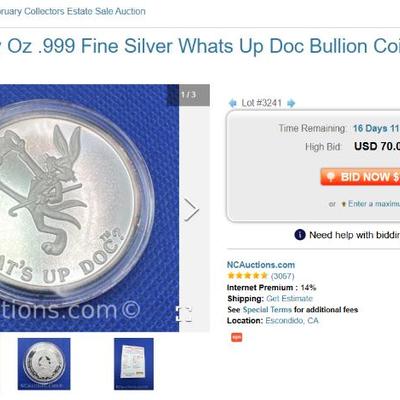The image size is (400, 400).
Task: Click the Fine Silver coin lot title
Action: tap(200, 46)
